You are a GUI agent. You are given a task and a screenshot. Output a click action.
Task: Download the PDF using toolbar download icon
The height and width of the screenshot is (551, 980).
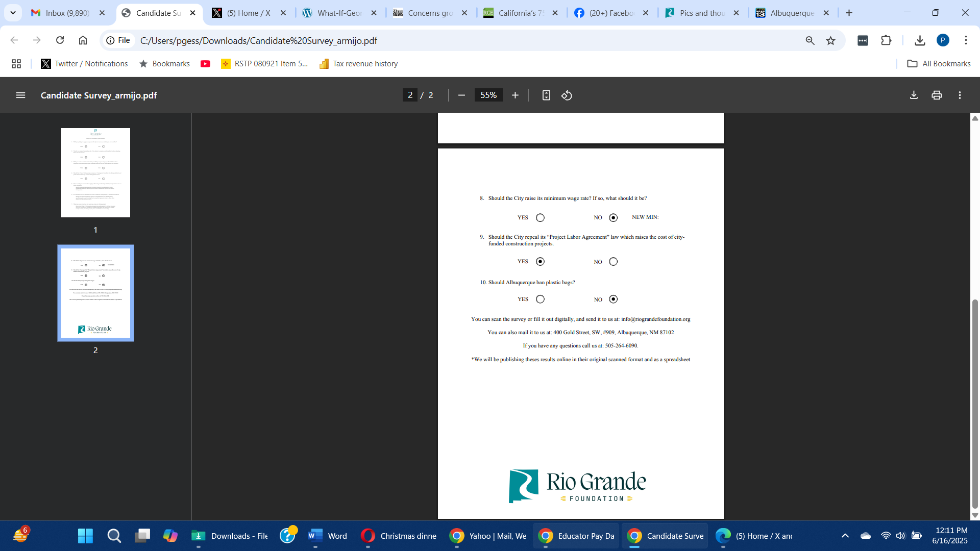tap(914, 95)
